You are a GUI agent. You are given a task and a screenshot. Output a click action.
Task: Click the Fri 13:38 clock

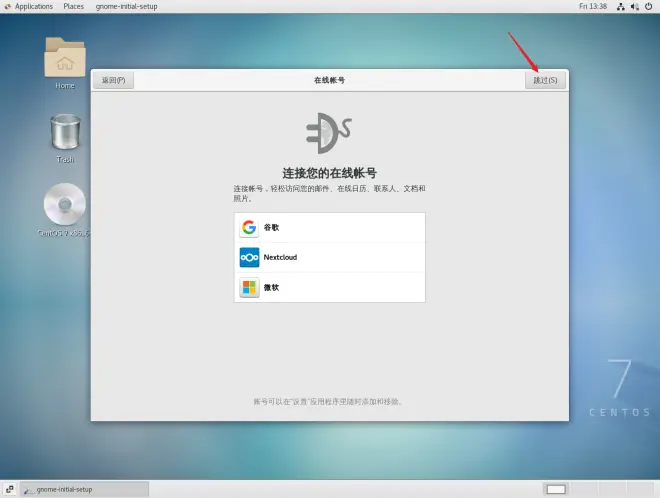(x=593, y=6)
